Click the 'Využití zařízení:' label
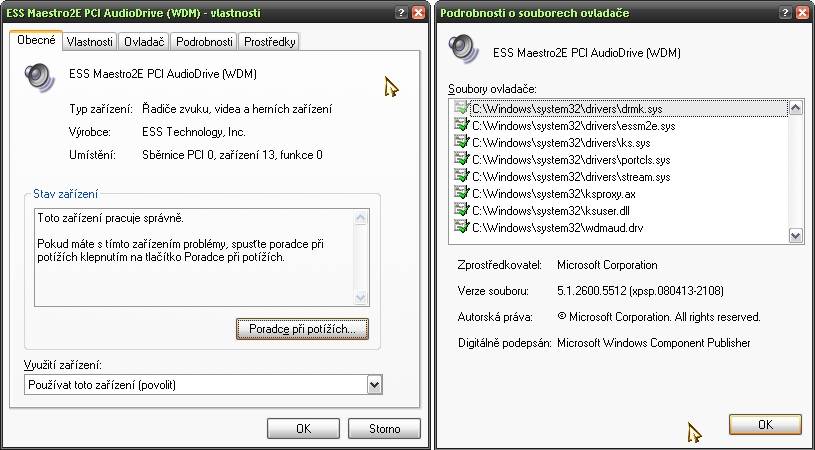Image resolution: width=815 pixels, height=450 pixels. click(x=62, y=365)
